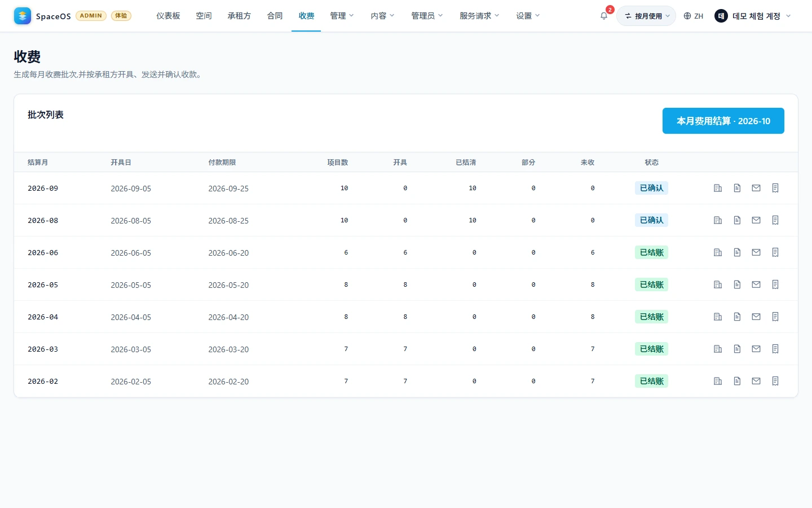Switch to the 空间 tab

[x=204, y=16]
